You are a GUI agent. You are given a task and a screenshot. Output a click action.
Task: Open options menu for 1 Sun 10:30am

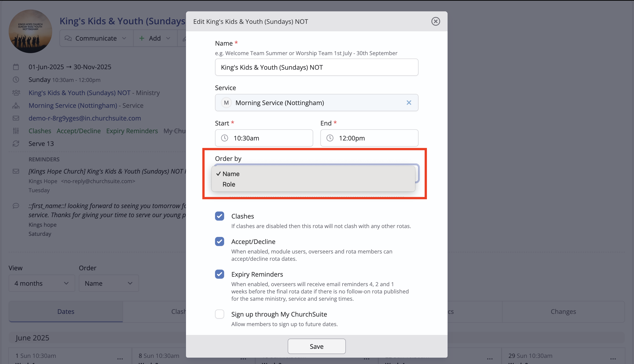tap(120, 359)
